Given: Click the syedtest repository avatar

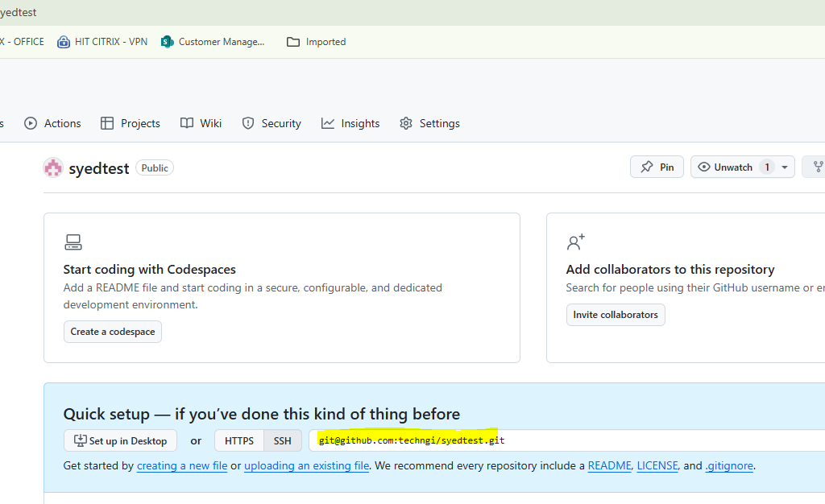Looking at the screenshot, I should coord(52,168).
